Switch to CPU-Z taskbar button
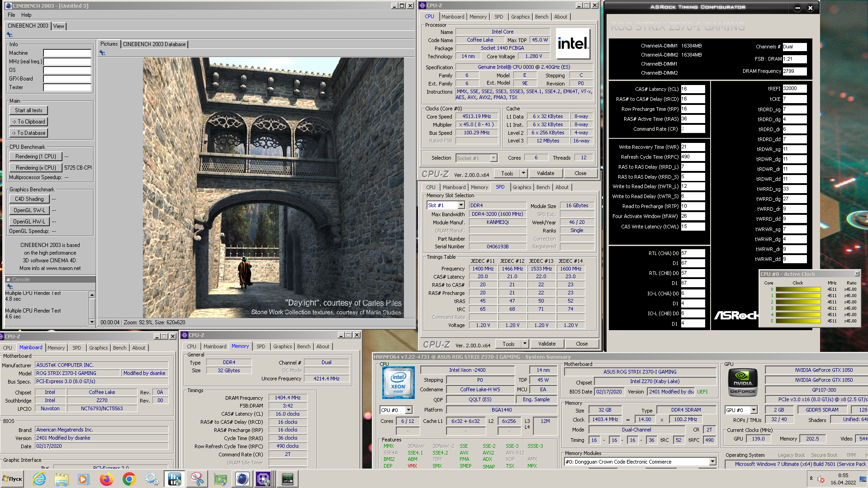Image resolution: width=868 pixels, height=488 pixels. pyautogui.click(x=264, y=479)
